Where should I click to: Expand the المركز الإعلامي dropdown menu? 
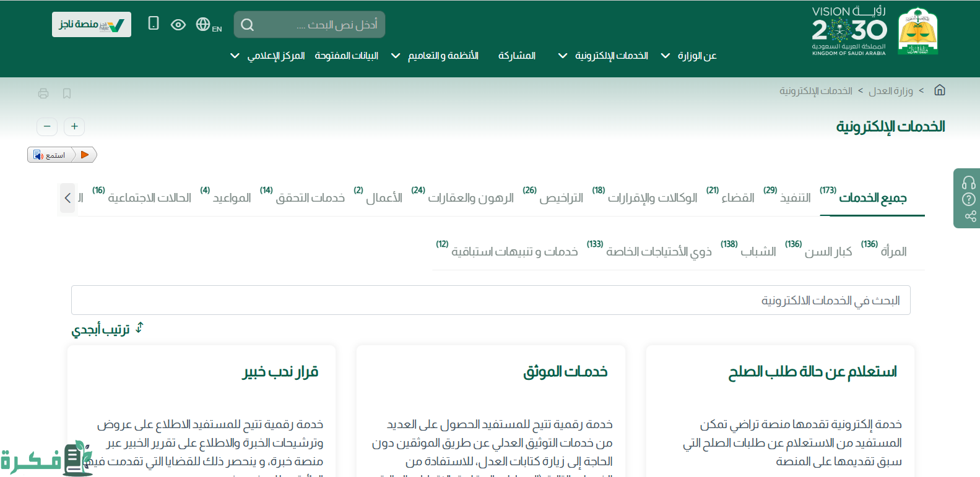(269, 56)
